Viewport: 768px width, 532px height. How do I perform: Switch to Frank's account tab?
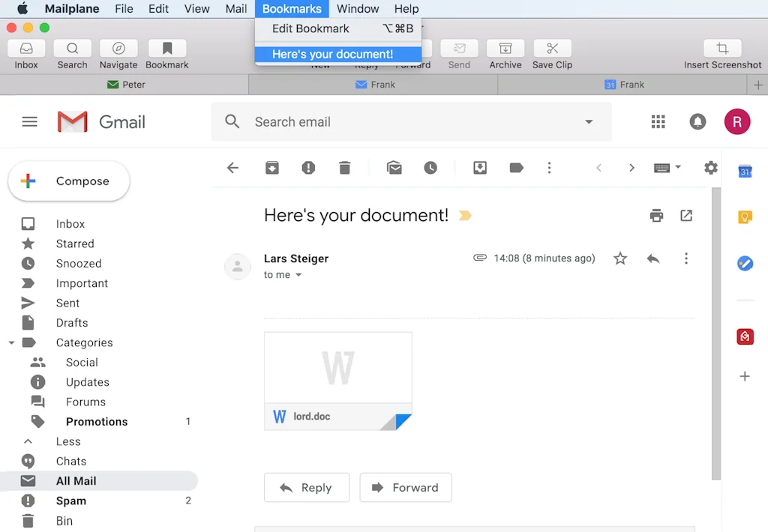(375, 84)
